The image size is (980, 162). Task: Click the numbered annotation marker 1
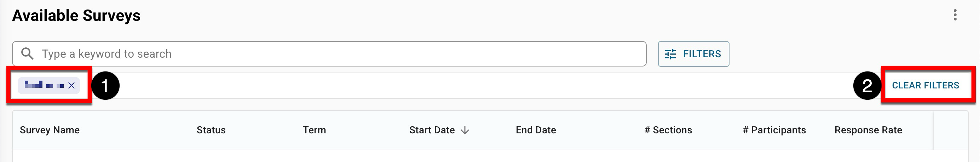(105, 86)
